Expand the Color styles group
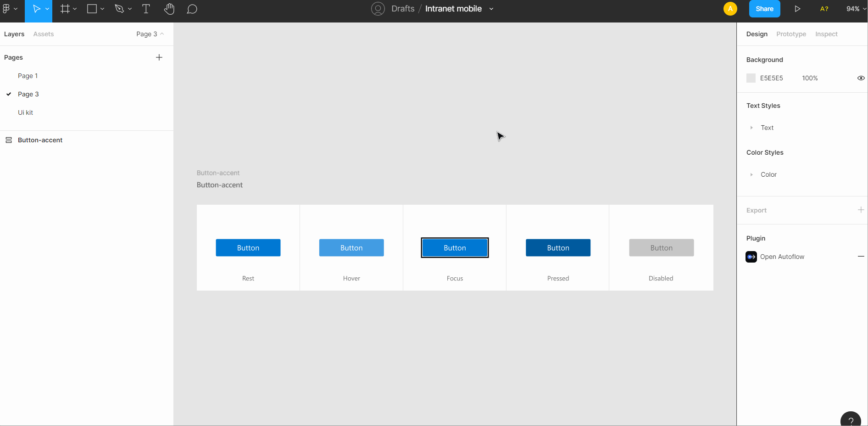 click(x=751, y=174)
